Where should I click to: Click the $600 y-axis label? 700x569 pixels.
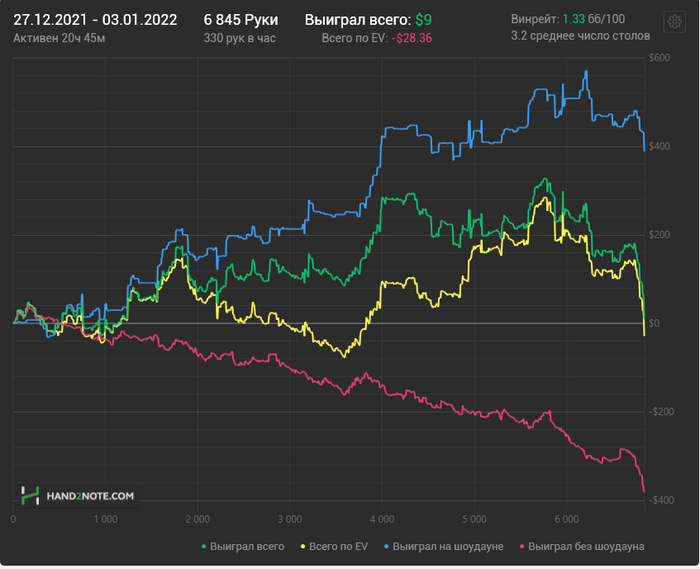659,58
